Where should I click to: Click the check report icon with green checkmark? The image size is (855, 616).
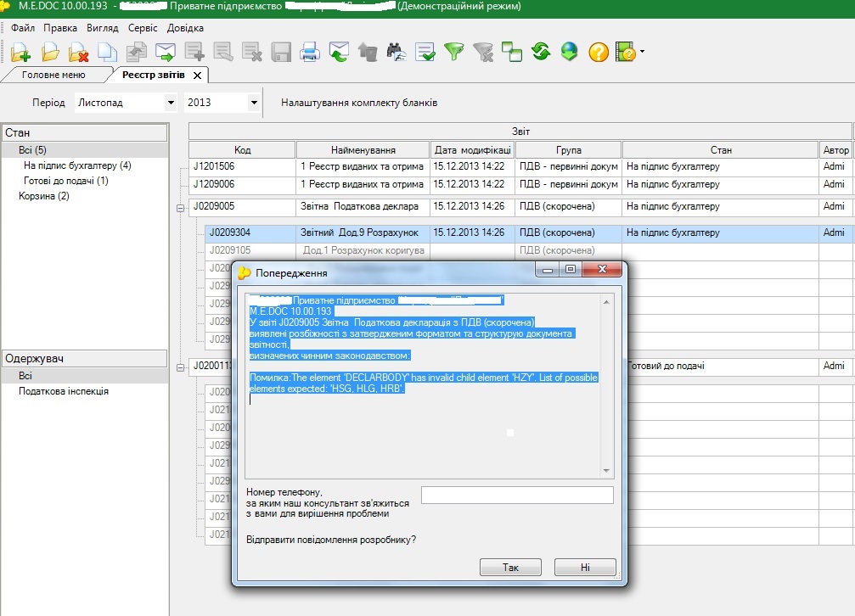pyautogui.click(x=425, y=53)
